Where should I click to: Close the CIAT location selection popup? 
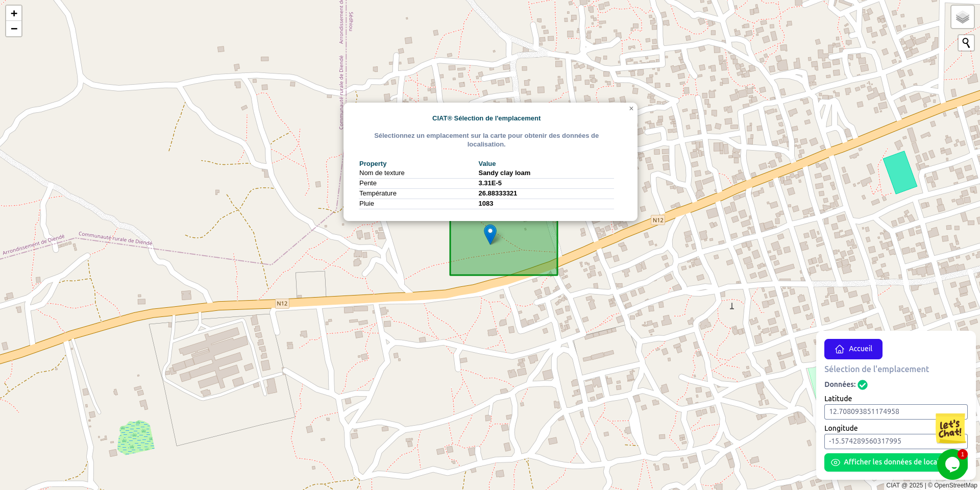(631, 109)
